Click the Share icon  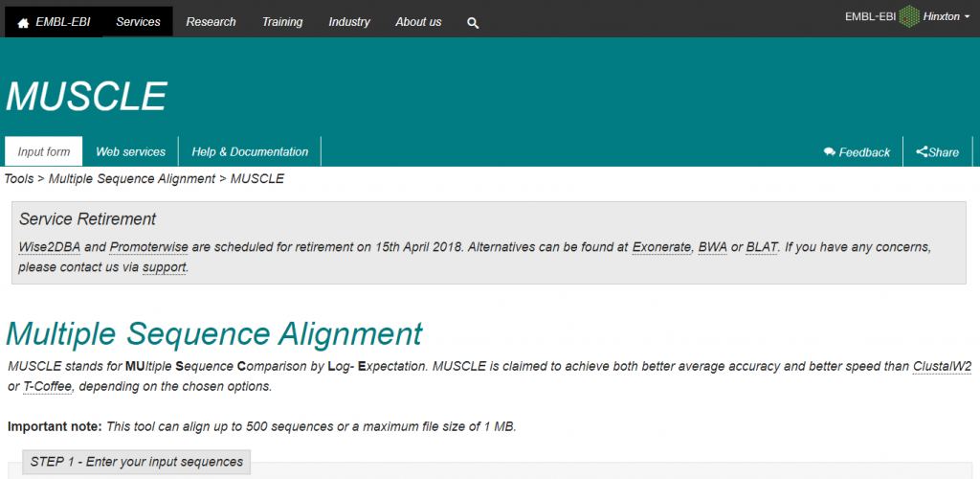922,152
